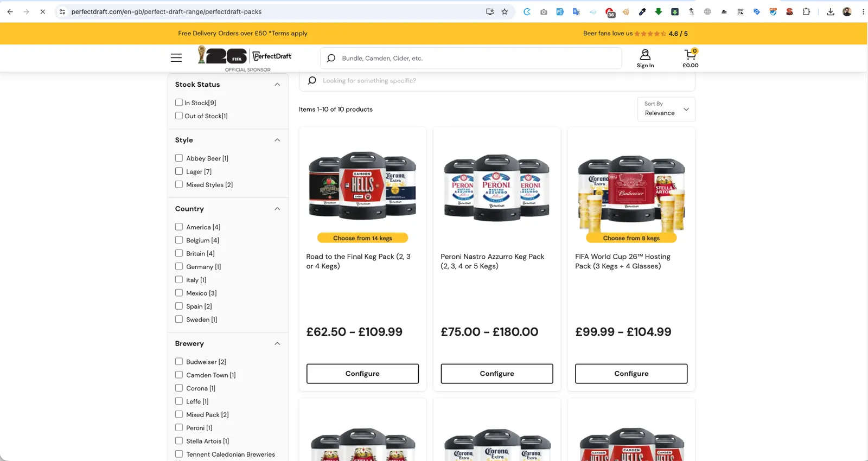Check the Camden Town brewery filter
Screen dimensions: 868x461
point(179,375)
